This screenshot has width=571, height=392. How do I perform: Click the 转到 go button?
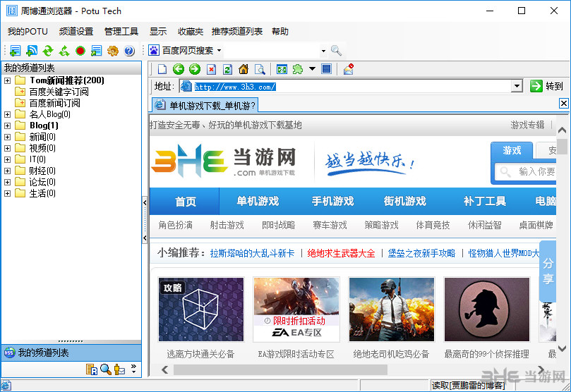pyautogui.click(x=546, y=86)
